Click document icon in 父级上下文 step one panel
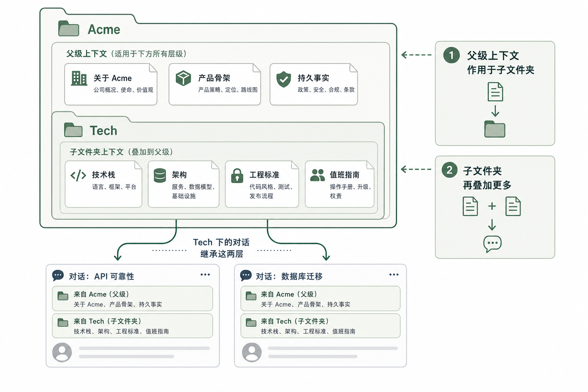 coord(495,92)
